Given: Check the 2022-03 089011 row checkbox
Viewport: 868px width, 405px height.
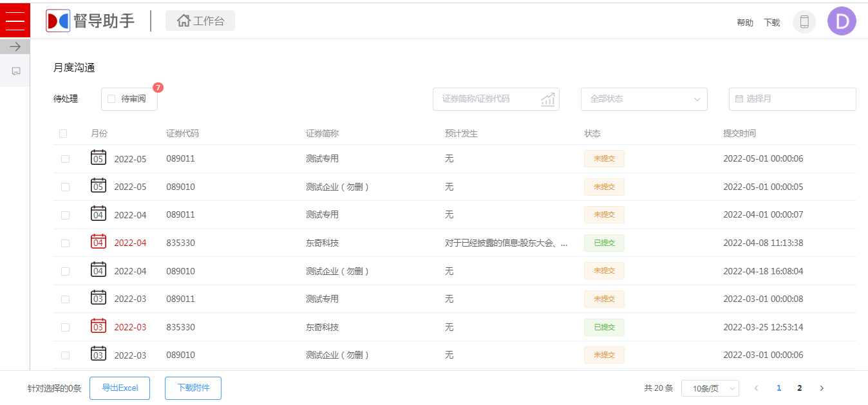Looking at the screenshot, I should pyautogui.click(x=65, y=299).
